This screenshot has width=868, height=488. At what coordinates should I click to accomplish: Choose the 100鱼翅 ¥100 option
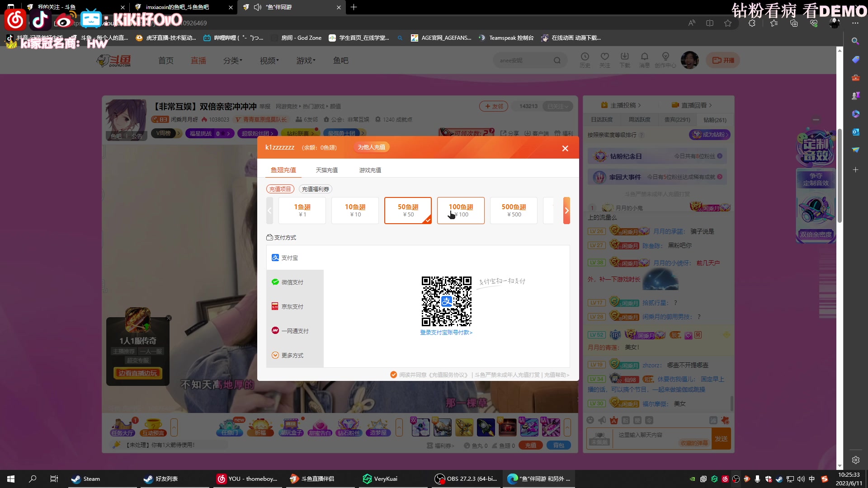(x=461, y=211)
